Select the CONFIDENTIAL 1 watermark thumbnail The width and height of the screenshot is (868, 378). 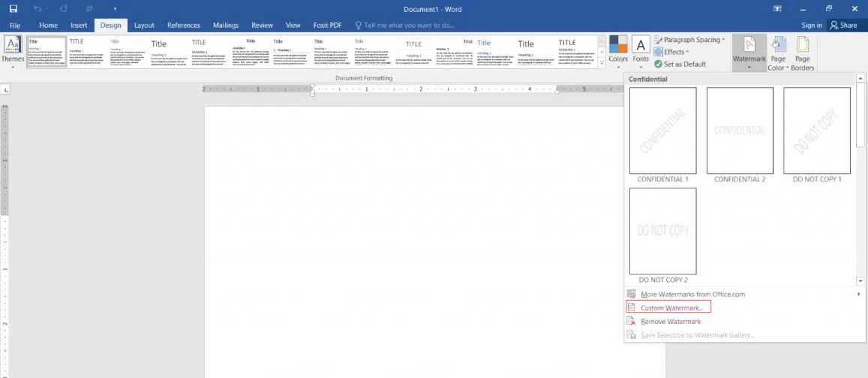coord(662,130)
